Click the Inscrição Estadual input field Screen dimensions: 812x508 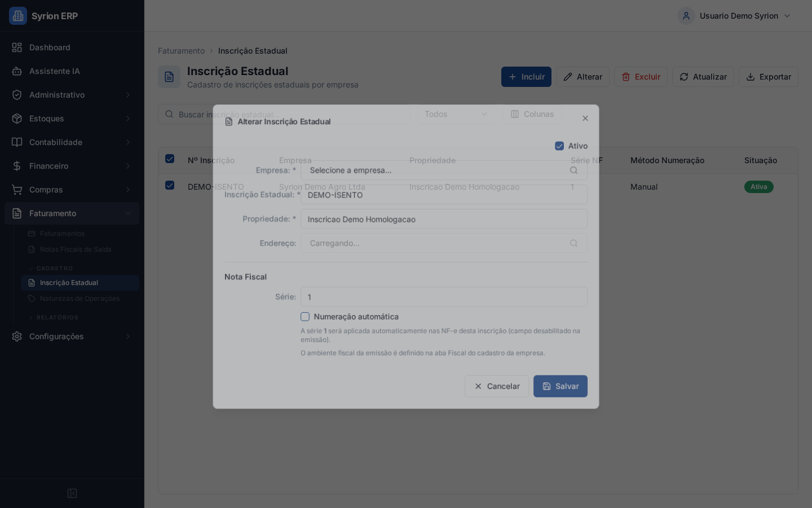tap(444, 195)
